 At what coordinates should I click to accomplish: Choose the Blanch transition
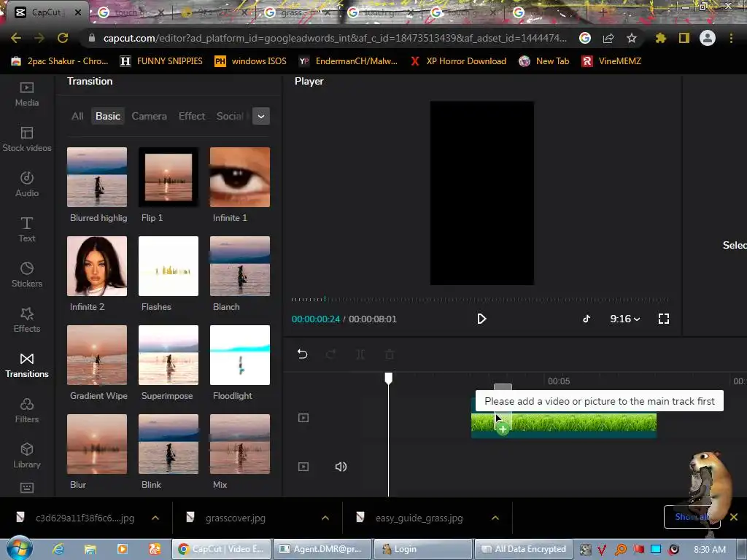point(239,266)
